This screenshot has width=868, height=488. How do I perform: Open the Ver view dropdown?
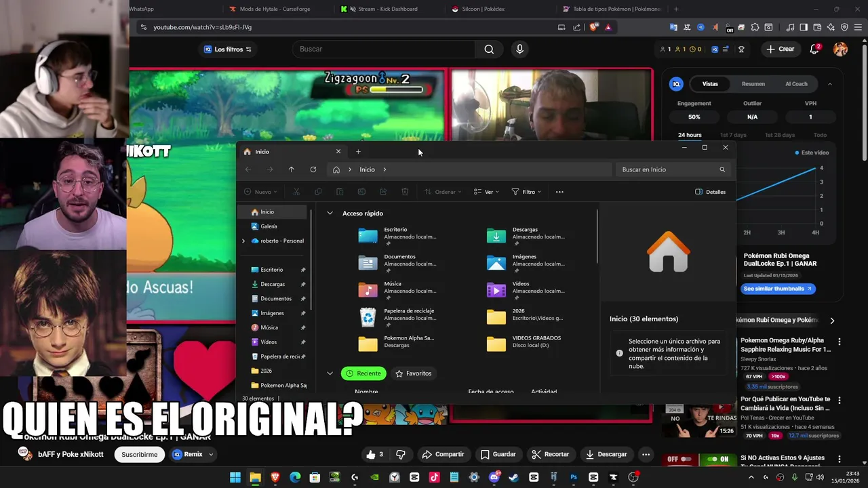tap(486, 192)
